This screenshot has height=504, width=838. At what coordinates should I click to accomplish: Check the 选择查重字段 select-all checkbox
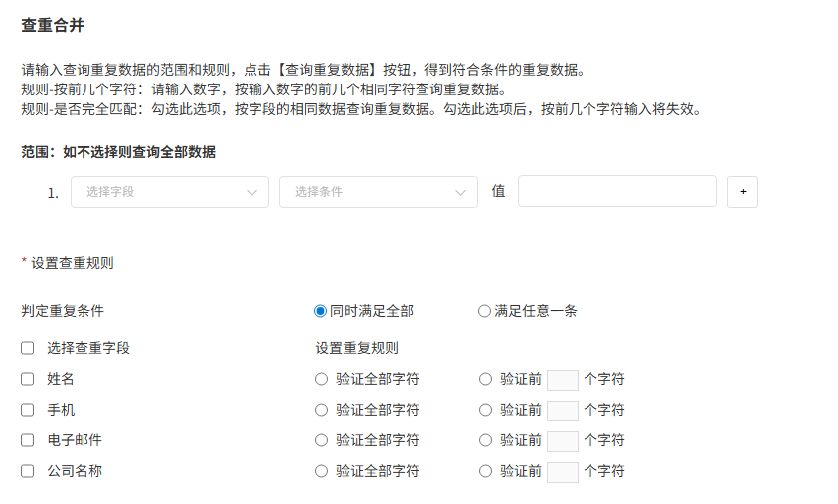28,348
